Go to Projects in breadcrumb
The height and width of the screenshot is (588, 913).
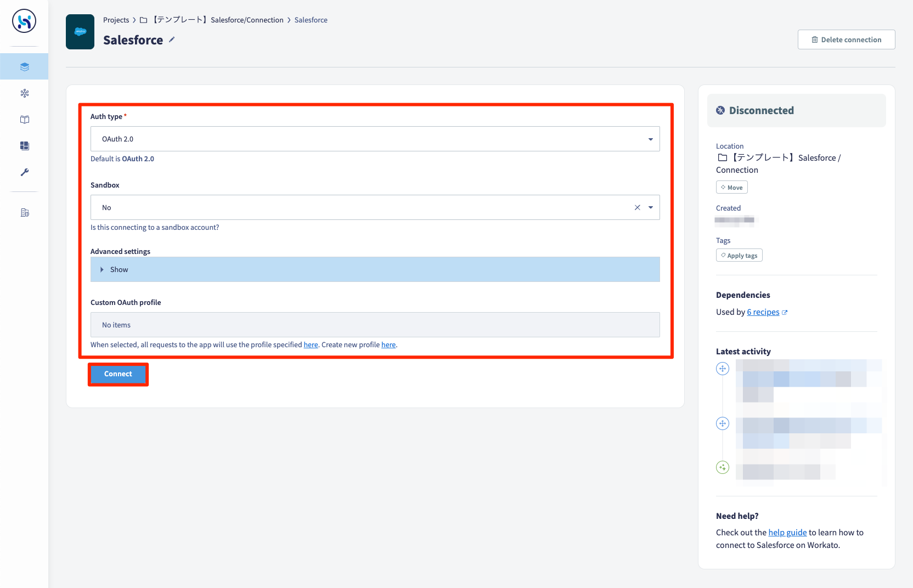[116, 20]
